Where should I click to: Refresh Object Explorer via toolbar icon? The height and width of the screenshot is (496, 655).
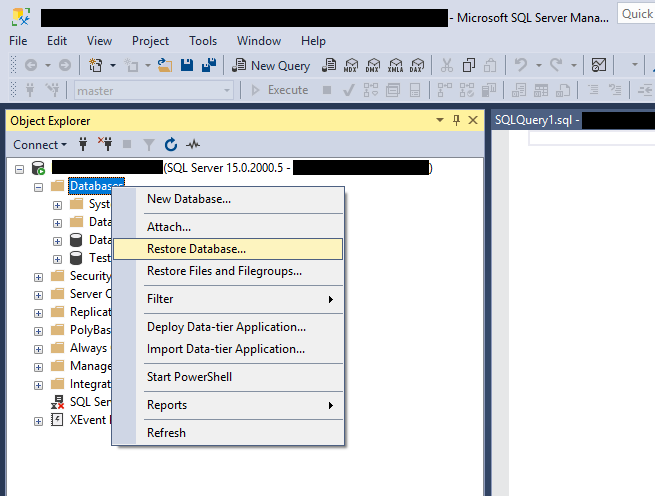point(170,144)
